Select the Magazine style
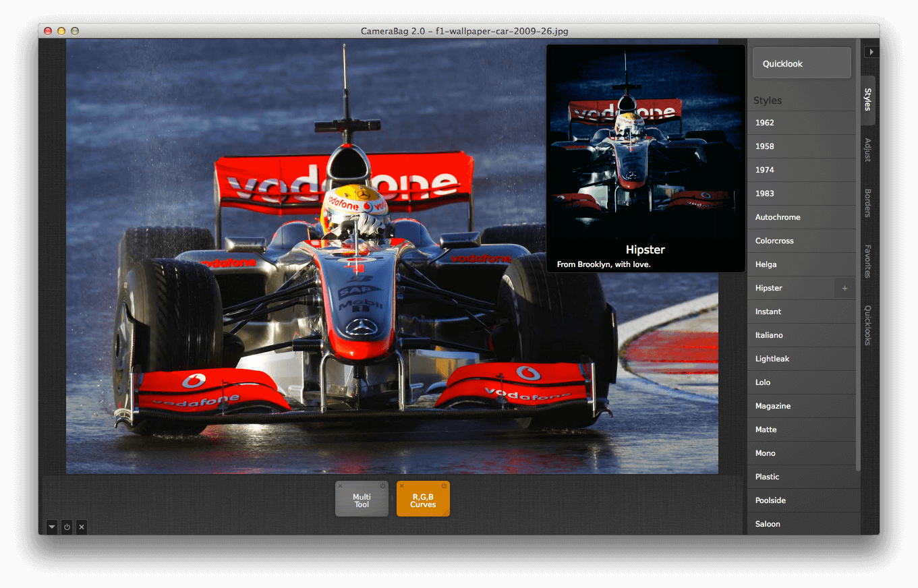The width and height of the screenshot is (918, 588). (801, 406)
